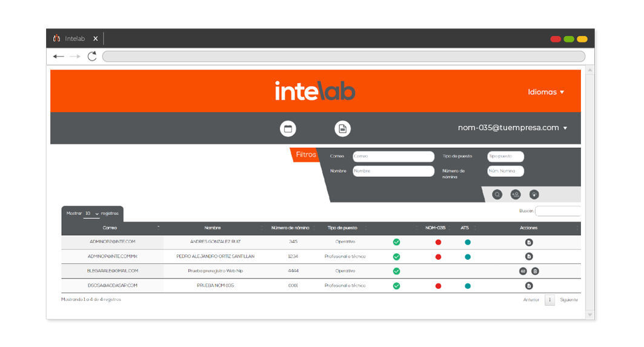Sort the table by Nombre column
The image size is (644, 347).
[213, 228]
